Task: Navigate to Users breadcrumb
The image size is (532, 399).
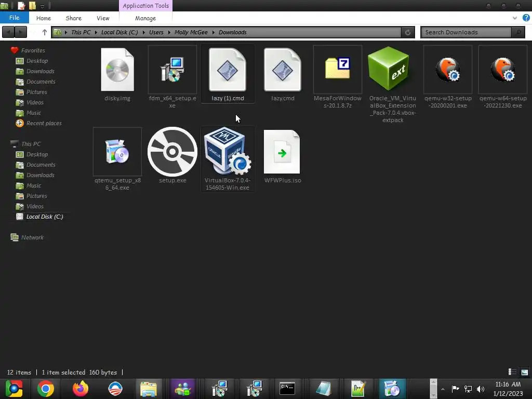Action: 156,32
